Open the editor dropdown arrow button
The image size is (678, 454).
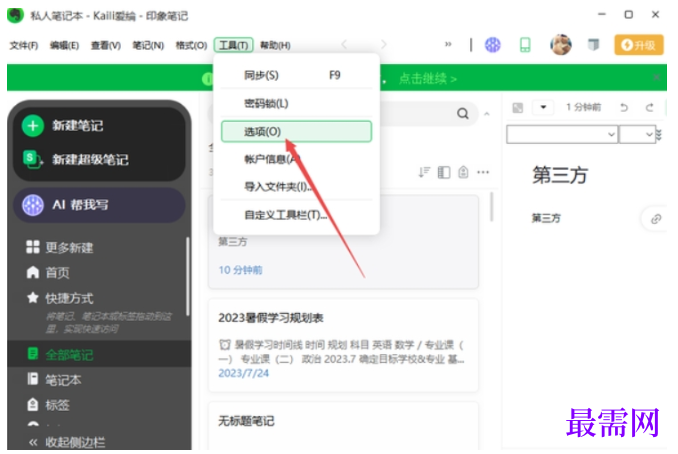click(543, 107)
